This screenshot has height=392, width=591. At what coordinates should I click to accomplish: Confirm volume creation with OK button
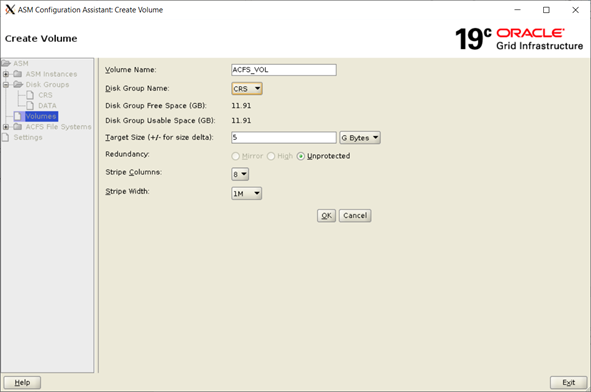point(326,216)
